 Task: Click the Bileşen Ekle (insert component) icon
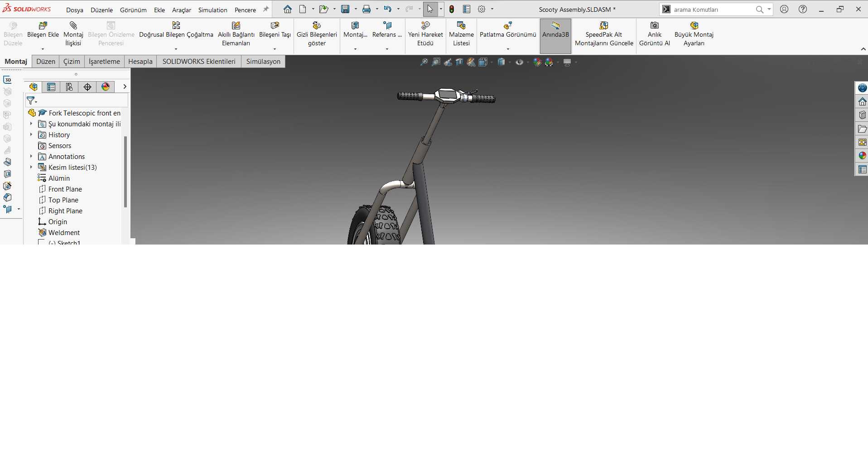click(x=43, y=26)
